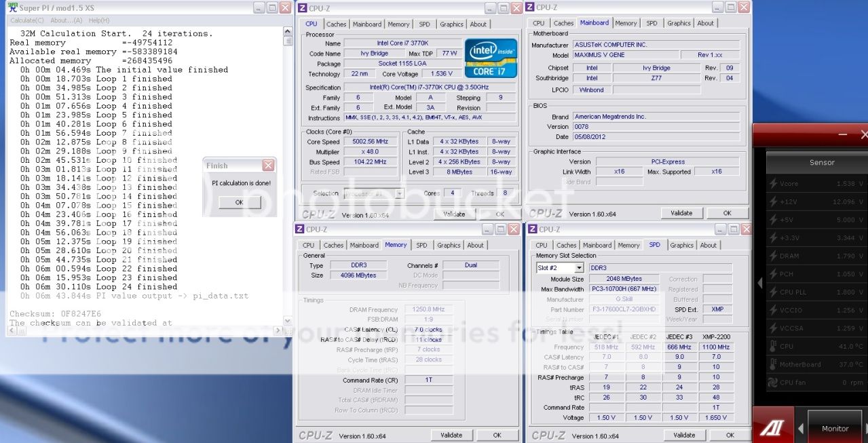The width and height of the screenshot is (868, 443).
Task: Switch to the Caches tab in the Memory CPU-Z window
Action: (x=333, y=245)
